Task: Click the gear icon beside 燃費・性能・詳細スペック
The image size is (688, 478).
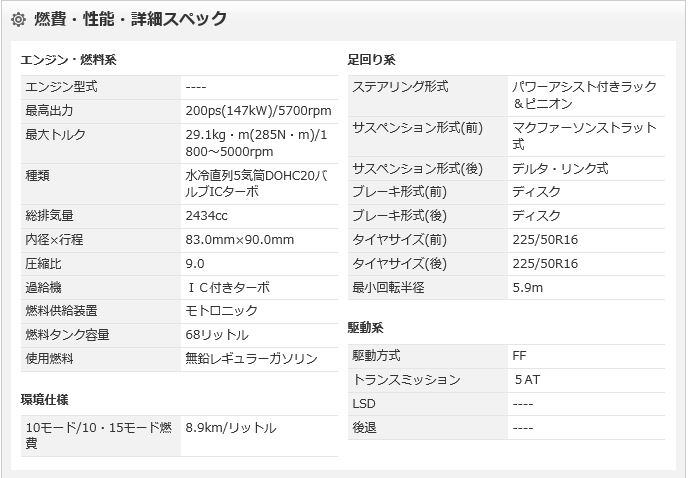Action: pyautogui.click(x=18, y=19)
